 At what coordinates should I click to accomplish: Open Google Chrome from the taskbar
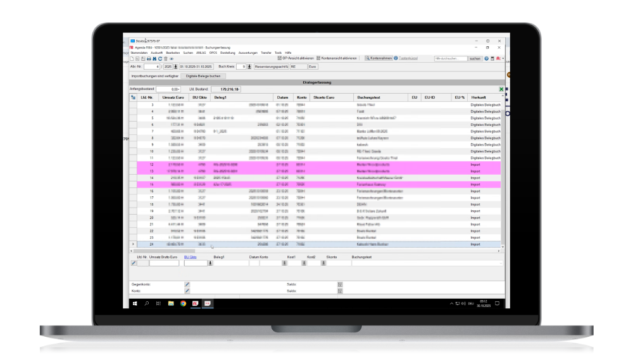click(184, 303)
